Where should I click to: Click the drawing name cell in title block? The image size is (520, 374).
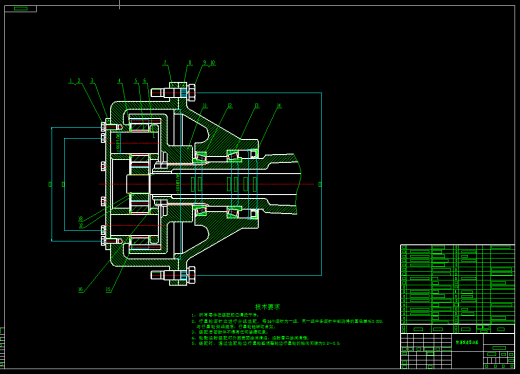click(x=467, y=342)
